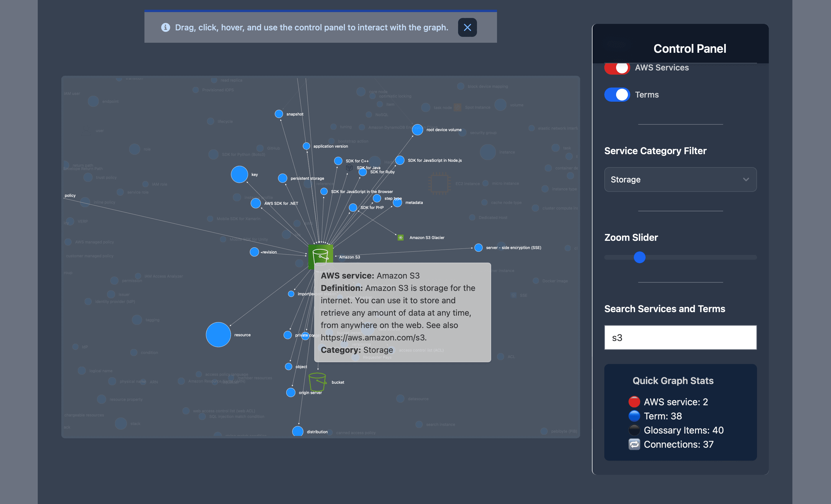
Task: Adjust the Zoom Slider handle
Action: (x=639, y=257)
